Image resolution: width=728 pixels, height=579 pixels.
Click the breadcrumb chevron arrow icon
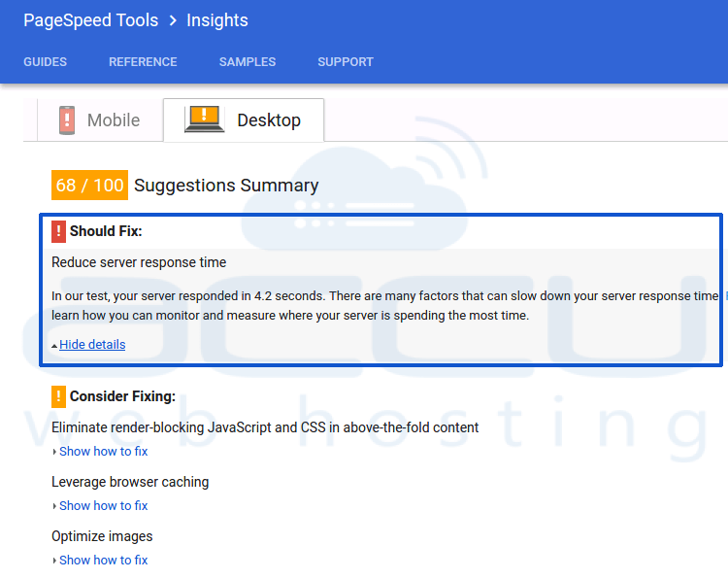[x=173, y=20]
